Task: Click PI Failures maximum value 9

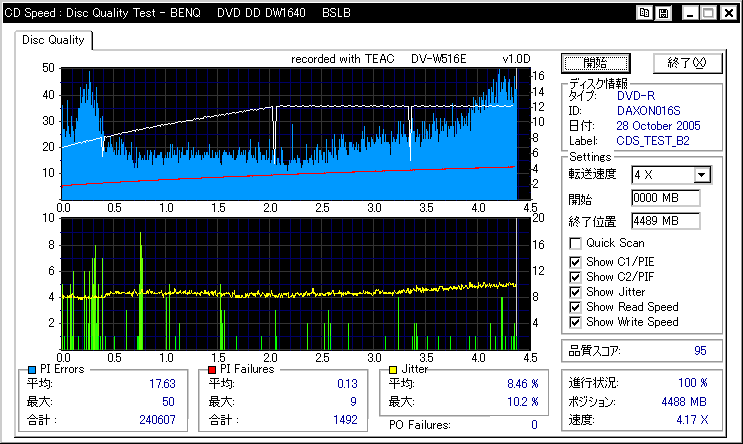Action: [x=353, y=402]
